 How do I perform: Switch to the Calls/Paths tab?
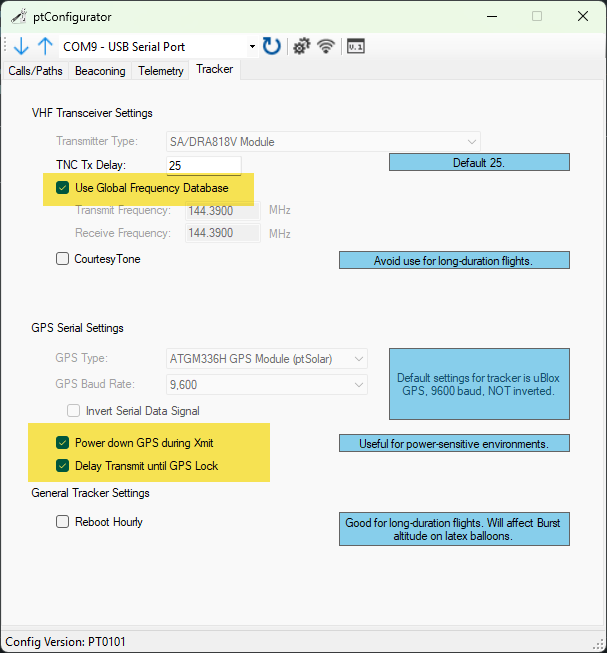(35, 71)
